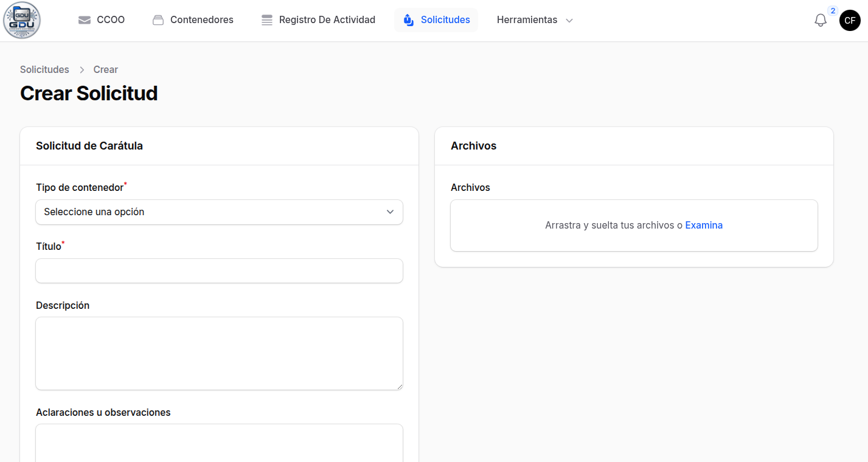
Task: Click the breadcrumb separator chevron
Action: (82, 70)
